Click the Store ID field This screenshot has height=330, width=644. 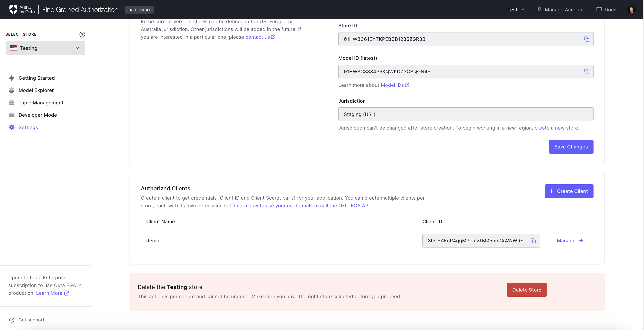click(x=466, y=39)
